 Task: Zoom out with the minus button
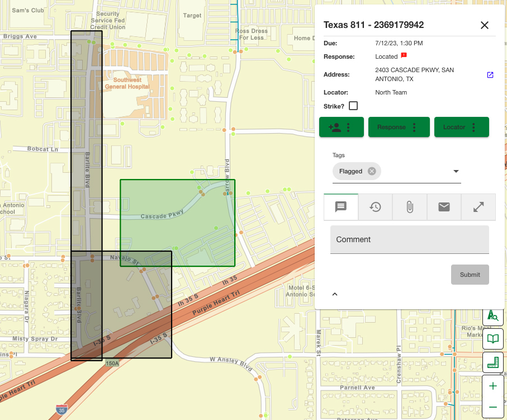[x=493, y=407]
